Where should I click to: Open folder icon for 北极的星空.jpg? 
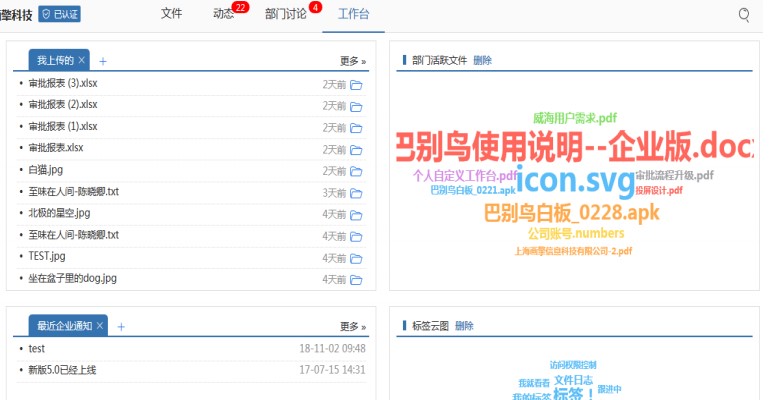(x=356, y=215)
